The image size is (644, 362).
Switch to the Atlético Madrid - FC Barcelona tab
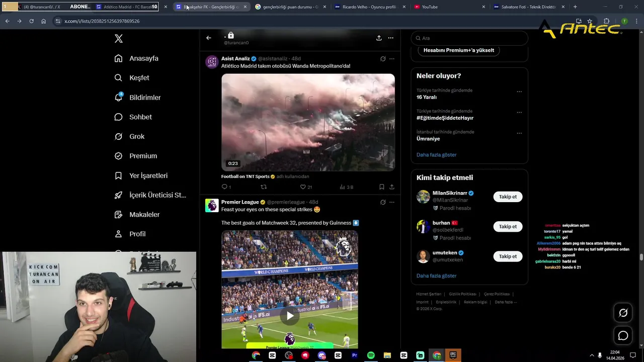131,7
